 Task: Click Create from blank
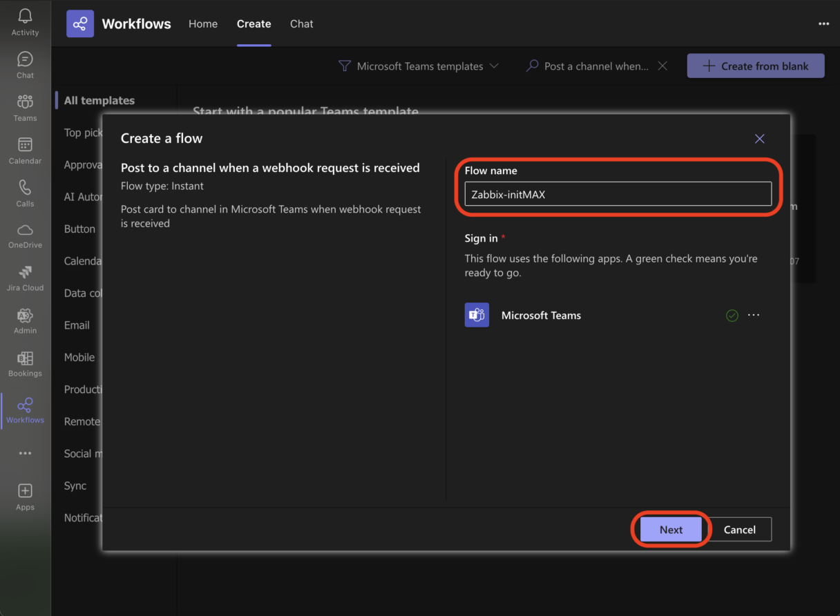(755, 66)
